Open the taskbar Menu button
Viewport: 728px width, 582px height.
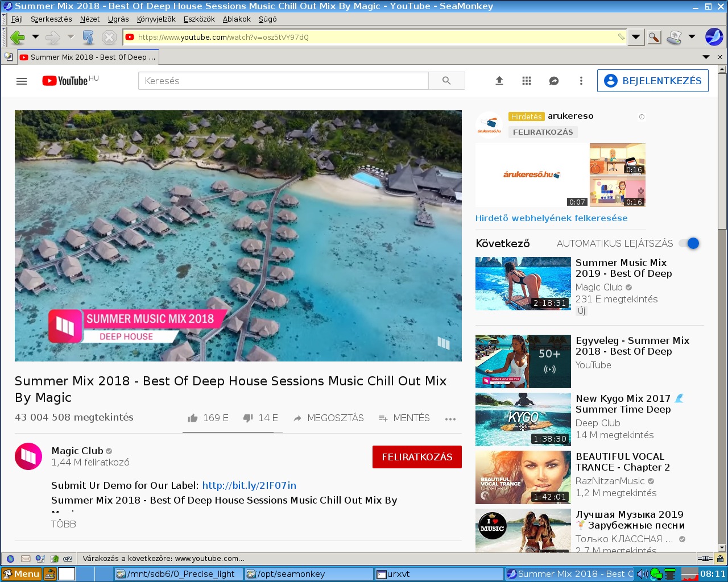tap(21, 574)
